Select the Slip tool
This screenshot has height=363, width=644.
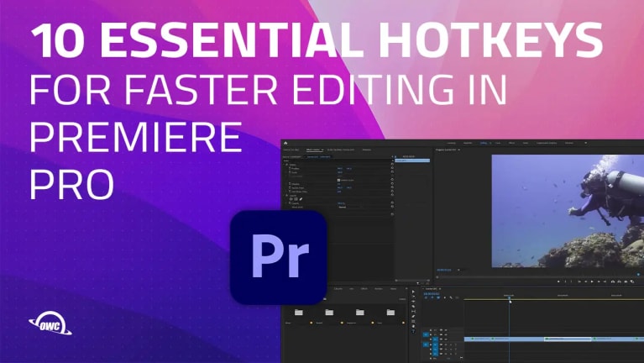tap(413, 311)
